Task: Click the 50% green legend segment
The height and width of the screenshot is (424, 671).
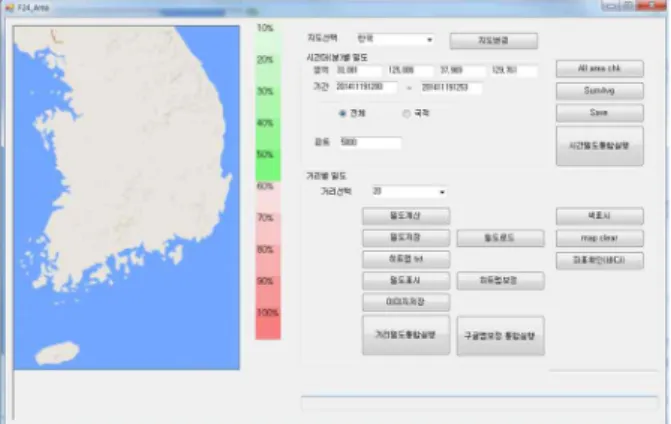Action: click(268, 166)
